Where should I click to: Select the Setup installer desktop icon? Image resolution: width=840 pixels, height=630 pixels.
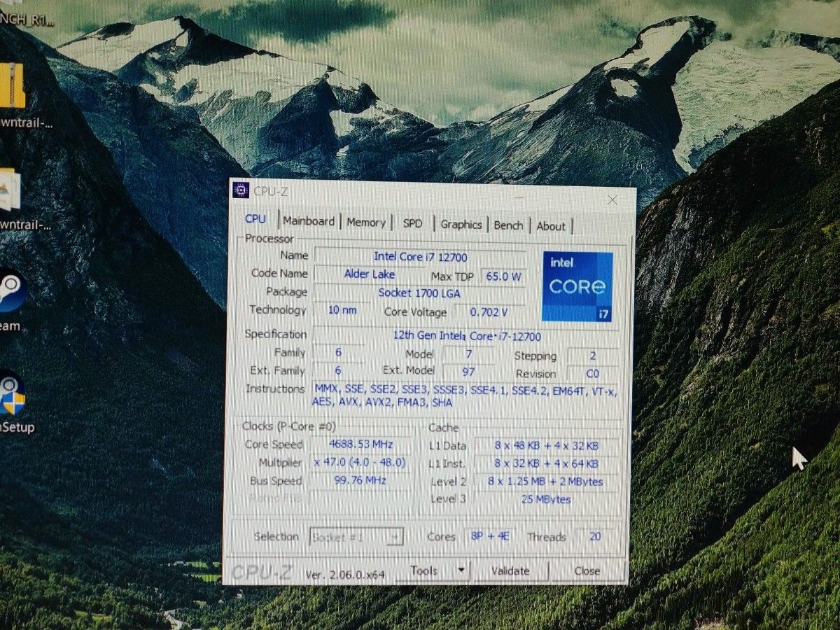pos(10,395)
